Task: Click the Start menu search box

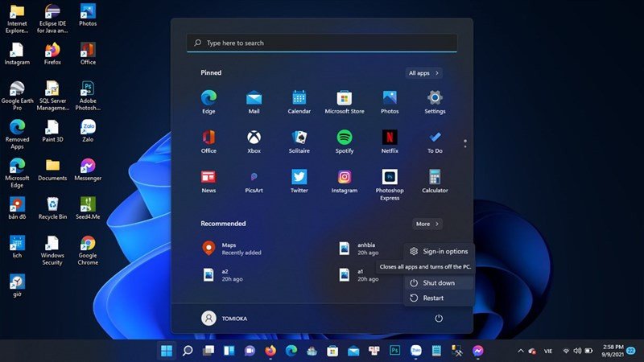Action: pyautogui.click(x=322, y=43)
